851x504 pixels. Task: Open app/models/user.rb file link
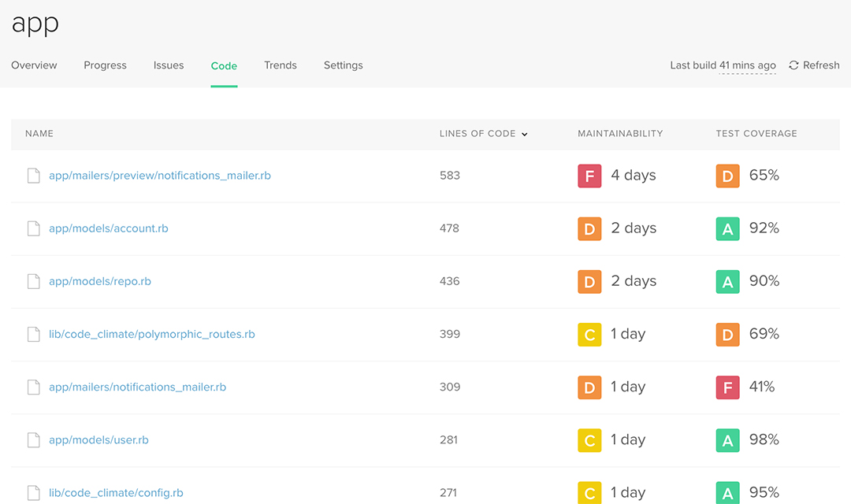coord(98,440)
